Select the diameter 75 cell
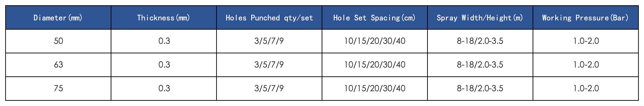Viewport: 644px width, 106px height. pyautogui.click(x=58, y=88)
